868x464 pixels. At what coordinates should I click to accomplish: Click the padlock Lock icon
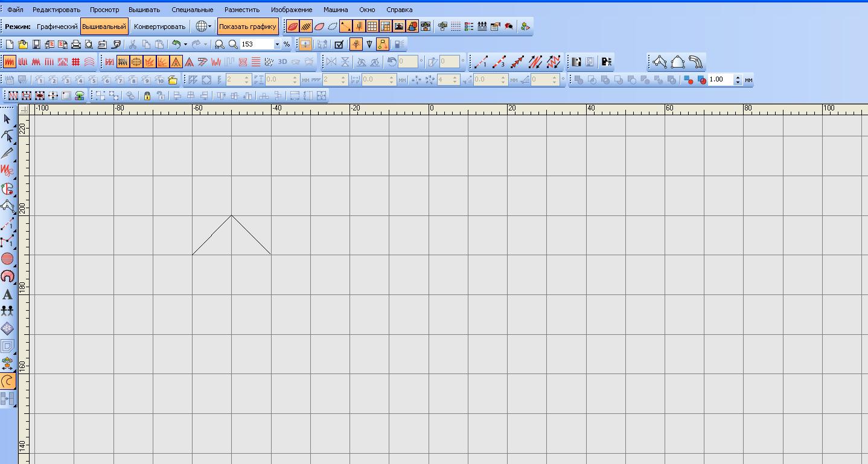tap(147, 95)
